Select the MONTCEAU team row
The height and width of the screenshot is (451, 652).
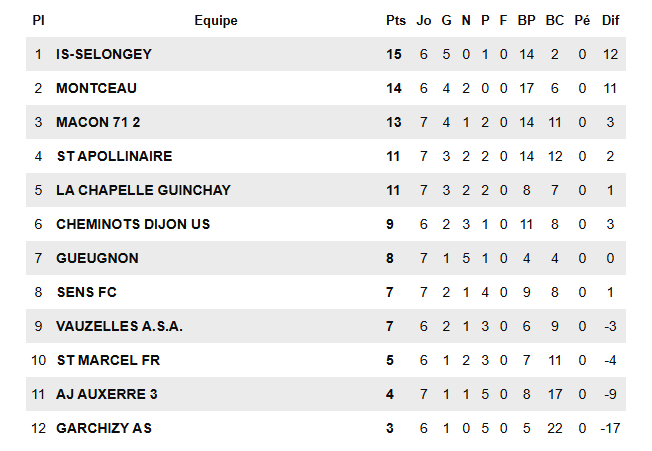click(96, 88)
